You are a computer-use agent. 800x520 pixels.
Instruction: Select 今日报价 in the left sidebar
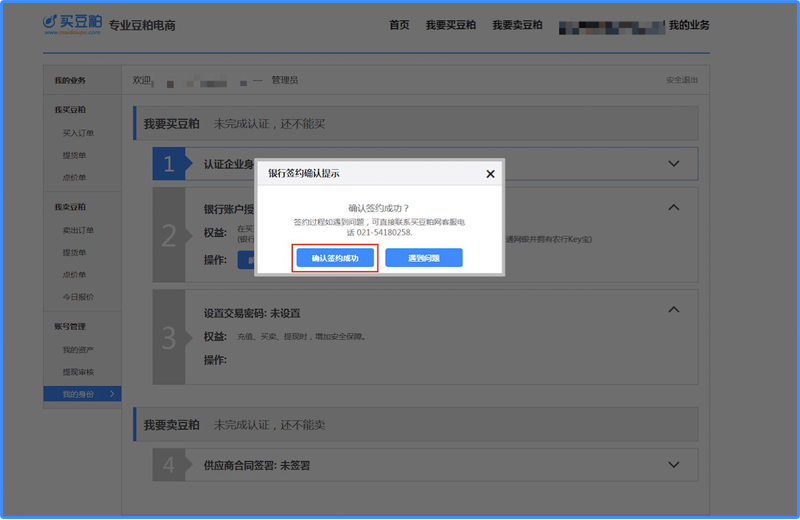[78, 297]
